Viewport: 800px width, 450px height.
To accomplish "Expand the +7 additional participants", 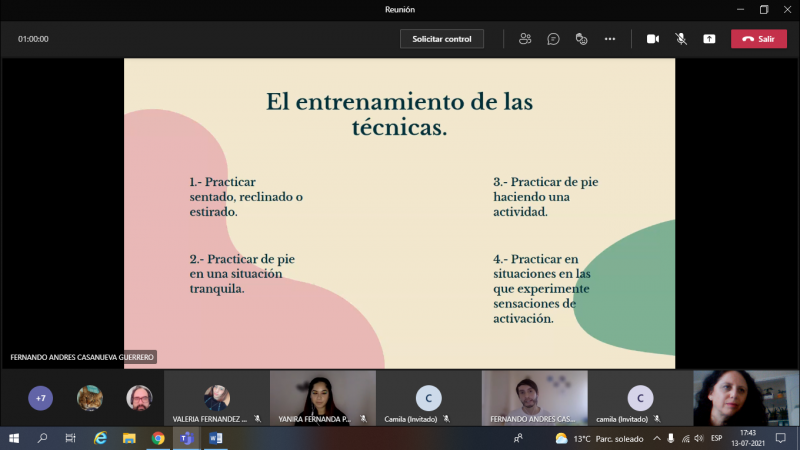I will tap(40, 398).
